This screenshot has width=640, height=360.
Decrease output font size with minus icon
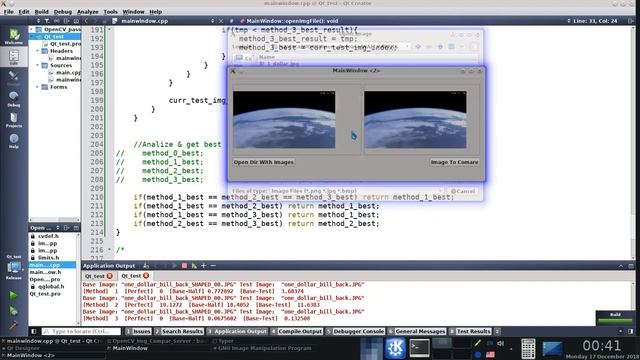click(213, 266)
